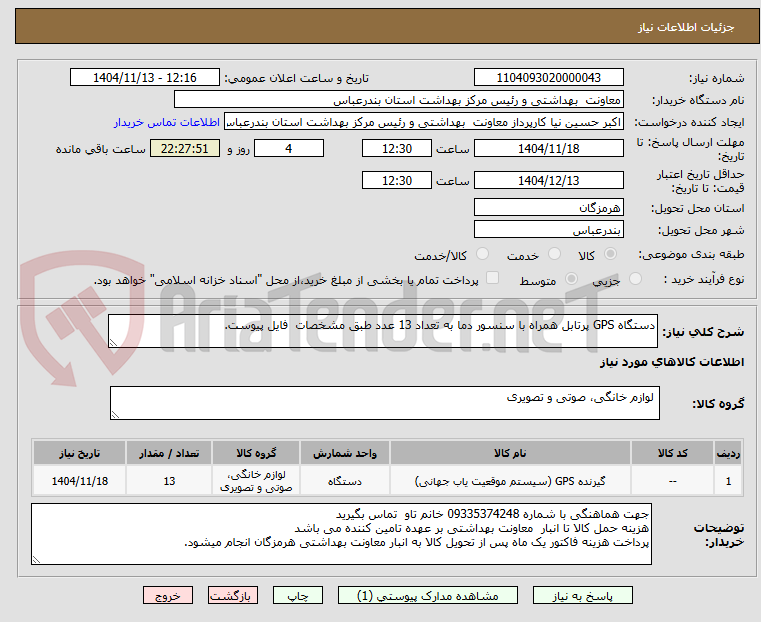
Task: Click the اطلاعات کالاهای مورد نیاز section heading
Action: point(672,362)
